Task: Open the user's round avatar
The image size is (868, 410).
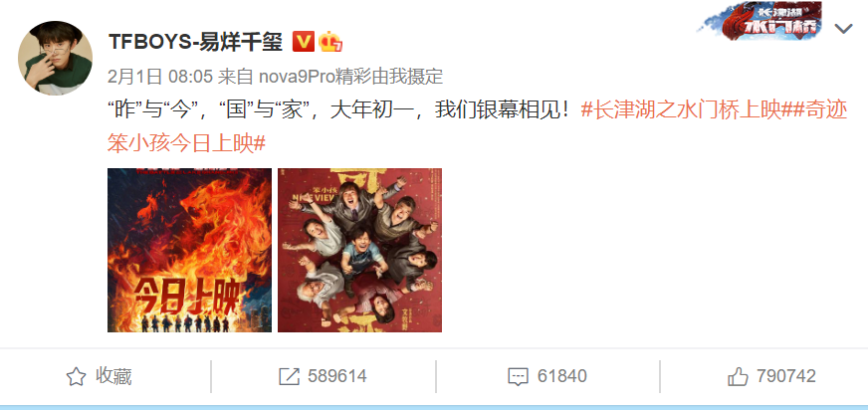Action: [56, 58]
